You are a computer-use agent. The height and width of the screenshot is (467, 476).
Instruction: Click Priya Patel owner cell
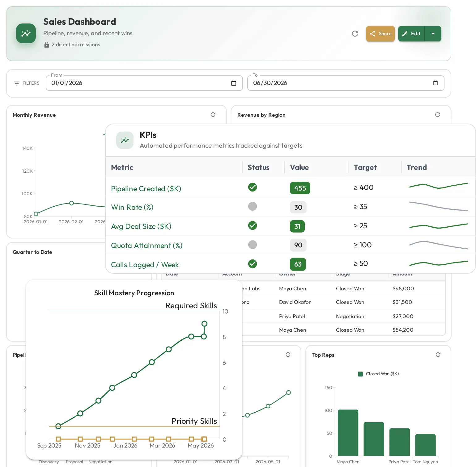click(292, 316)
